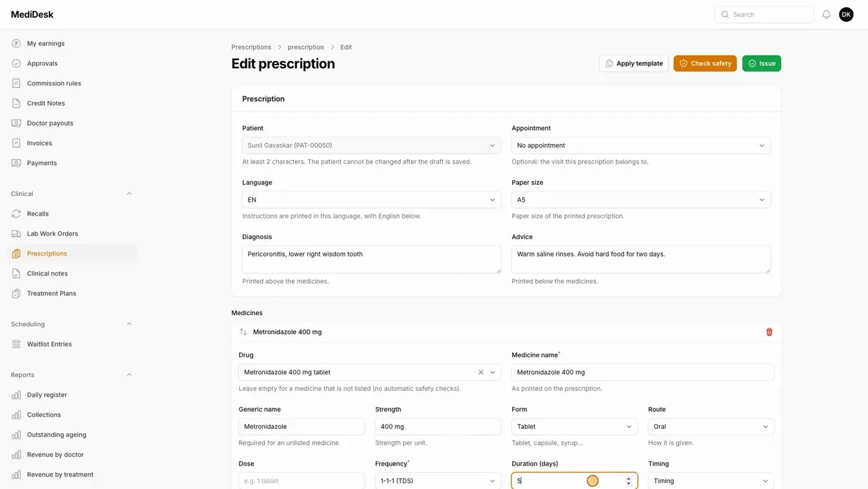Choose a Frequency from the dropdown

point(438,480)
